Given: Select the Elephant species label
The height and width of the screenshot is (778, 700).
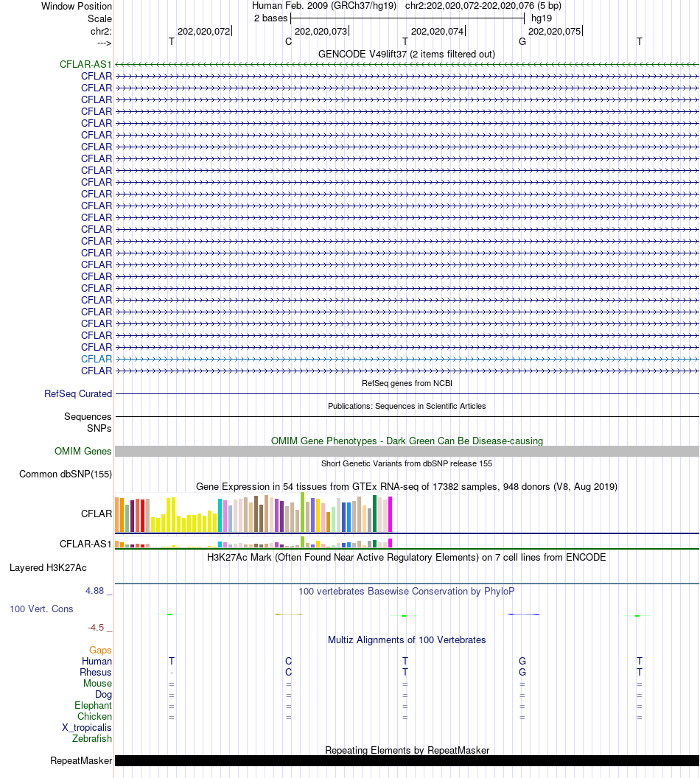Looking at the screenshot, I should coord(94,705).
